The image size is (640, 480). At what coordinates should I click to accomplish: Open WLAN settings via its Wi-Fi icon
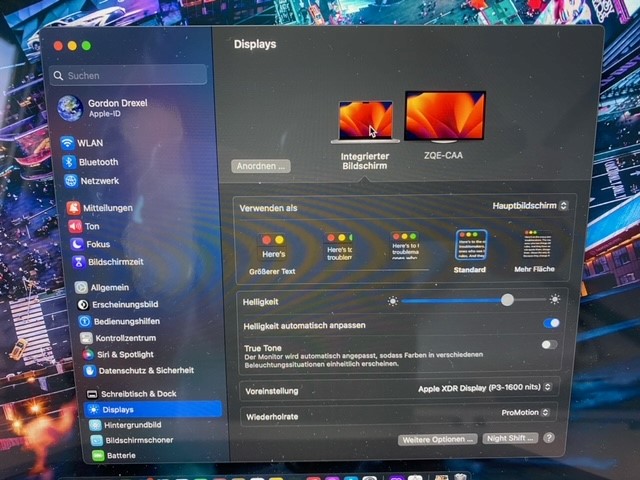point(67,143)
